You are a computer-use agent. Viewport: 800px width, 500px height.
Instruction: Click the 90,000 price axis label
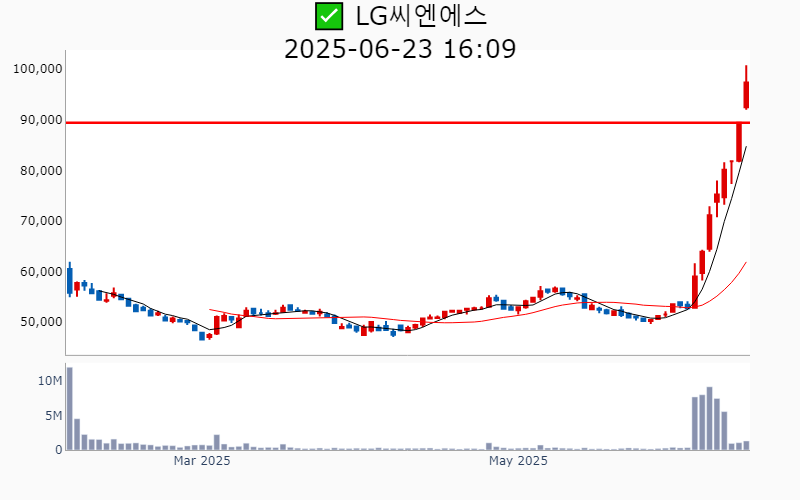41,120
